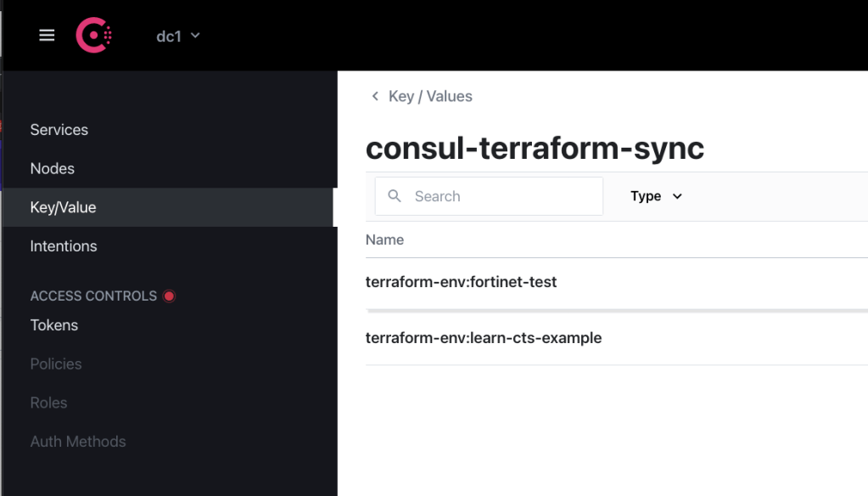
Task: Click the red Access Controls status dot
Action: [169, 296]
